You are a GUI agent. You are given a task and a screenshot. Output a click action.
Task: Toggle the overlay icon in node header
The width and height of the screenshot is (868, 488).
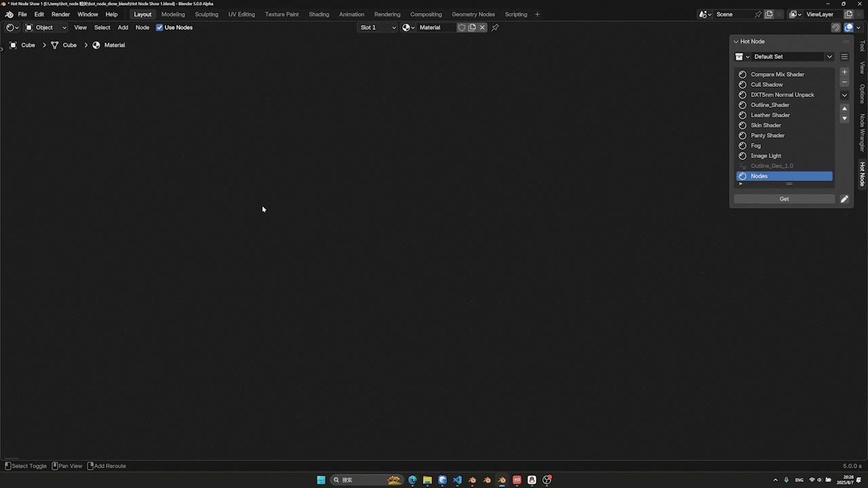coord(848,28)
